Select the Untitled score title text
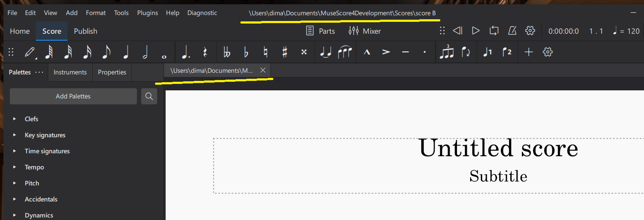This screenshot has width=644, height=220. [x=498, y=149]
